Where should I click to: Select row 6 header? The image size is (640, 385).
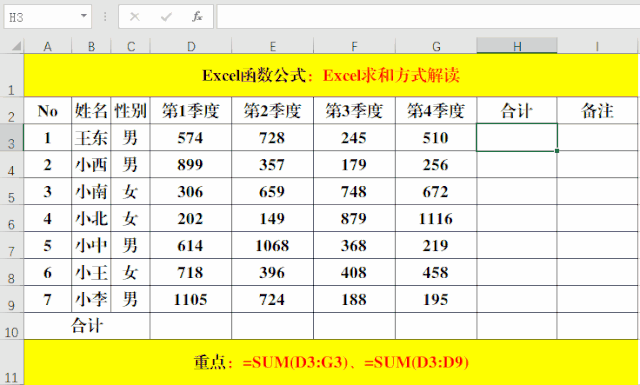(x=11, y=218)
